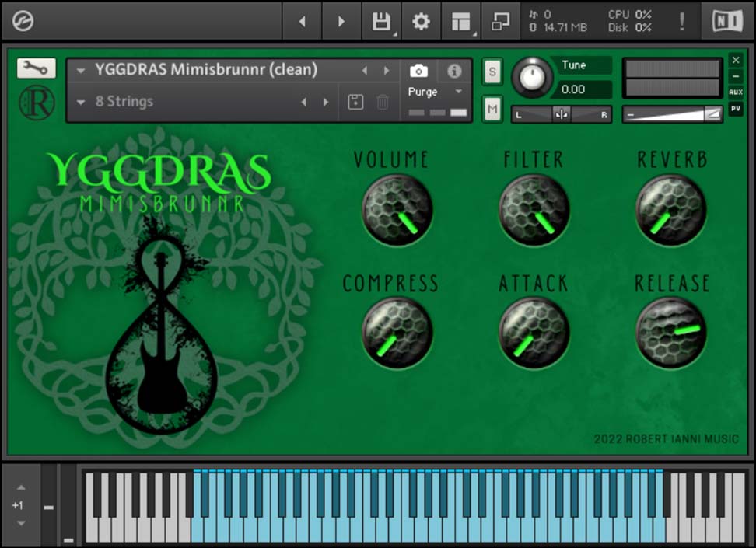Click the ATTACK knob
This screenshot has width=756, height=548.
pos(534,333)
